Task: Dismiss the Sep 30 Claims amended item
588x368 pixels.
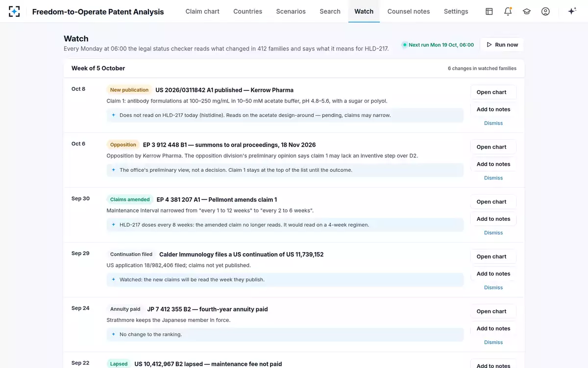Action: [x=493, y=233]
